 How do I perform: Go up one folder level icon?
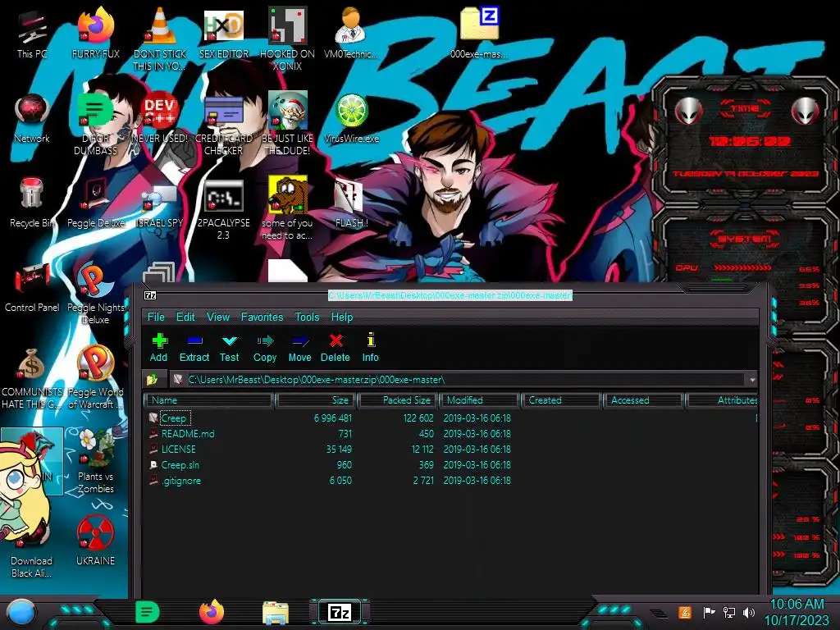point(153,379)
